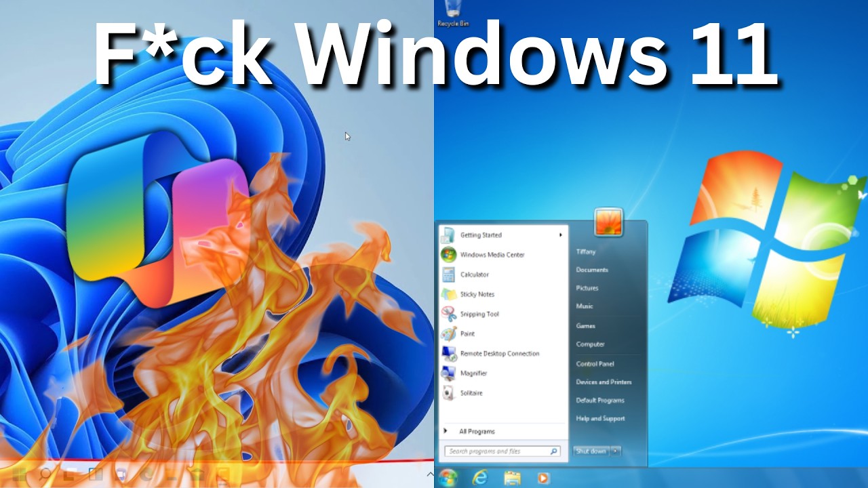Open Help and Support
868x488 pixels.
600,419
